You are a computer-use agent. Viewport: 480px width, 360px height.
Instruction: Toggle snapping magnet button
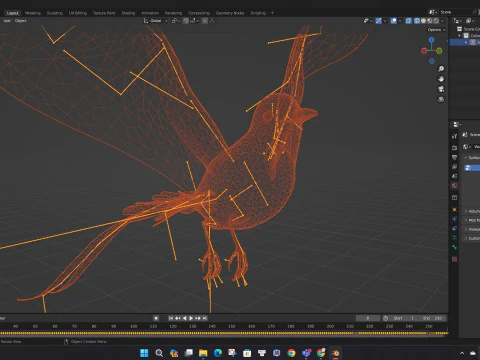pyautogui.click(x=186, y=21)
